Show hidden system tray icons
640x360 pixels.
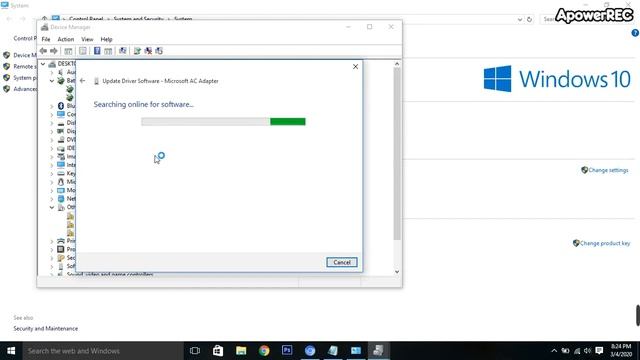(554, 351)
